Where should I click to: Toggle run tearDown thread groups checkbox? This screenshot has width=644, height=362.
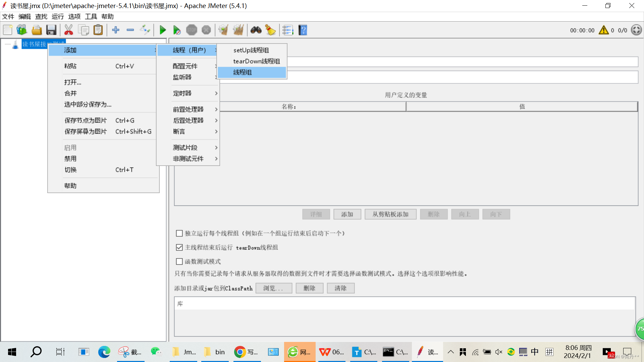(x=179, y=247)
